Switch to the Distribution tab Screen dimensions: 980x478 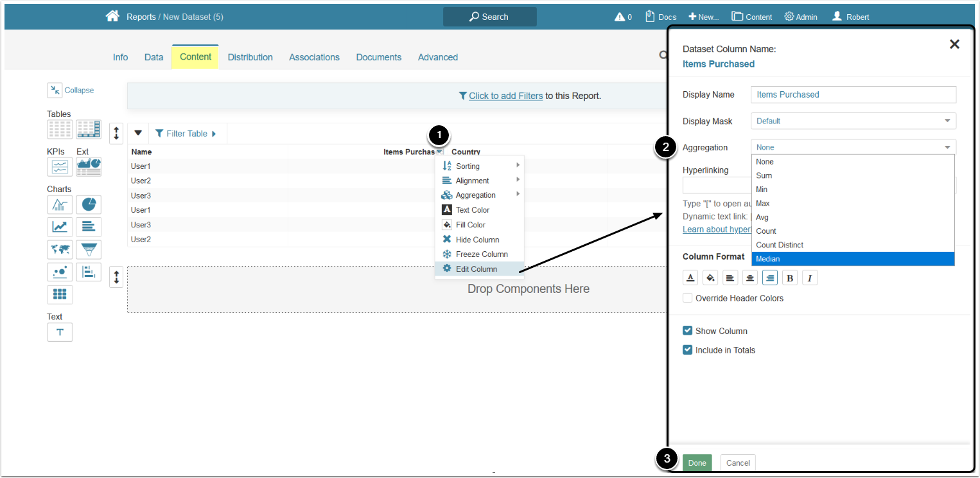(x=250, y=57)
